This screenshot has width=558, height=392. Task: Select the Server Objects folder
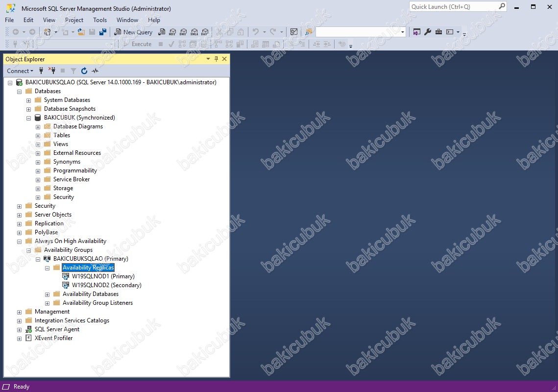pos(53,214)
